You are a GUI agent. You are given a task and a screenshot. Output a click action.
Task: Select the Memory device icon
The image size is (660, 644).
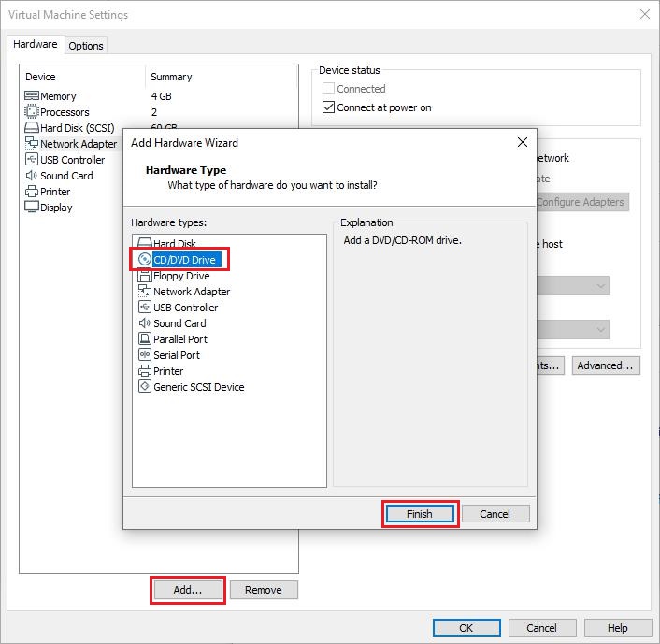pos(31,96)
